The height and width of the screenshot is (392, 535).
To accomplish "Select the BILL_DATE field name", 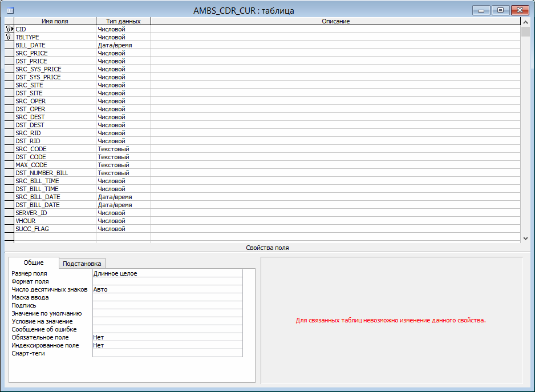I will click(30, 45).
